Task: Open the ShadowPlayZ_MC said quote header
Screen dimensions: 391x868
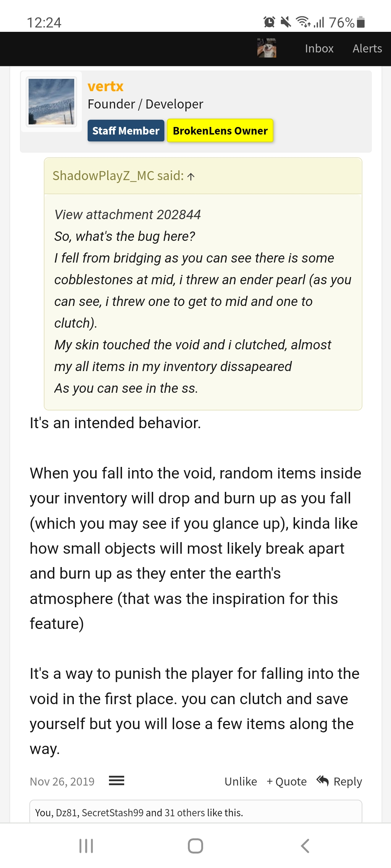Action: 118,176
